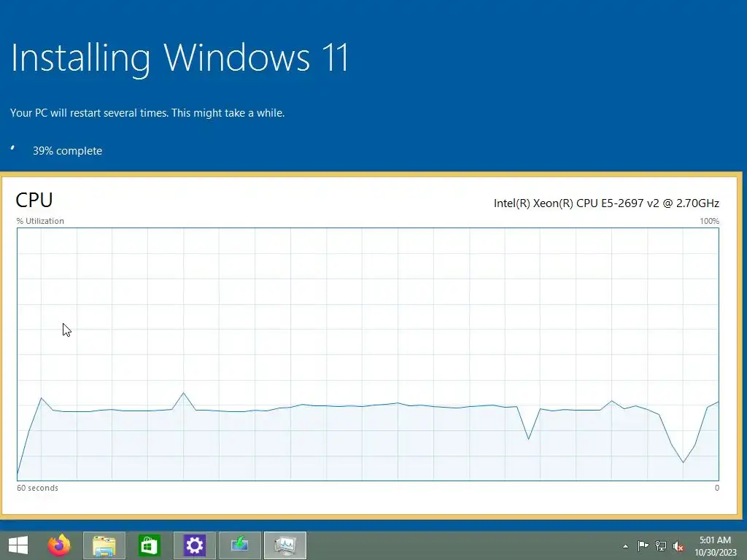
Task: Click the '0' label under the CPU graph
Action: point(717,488)
